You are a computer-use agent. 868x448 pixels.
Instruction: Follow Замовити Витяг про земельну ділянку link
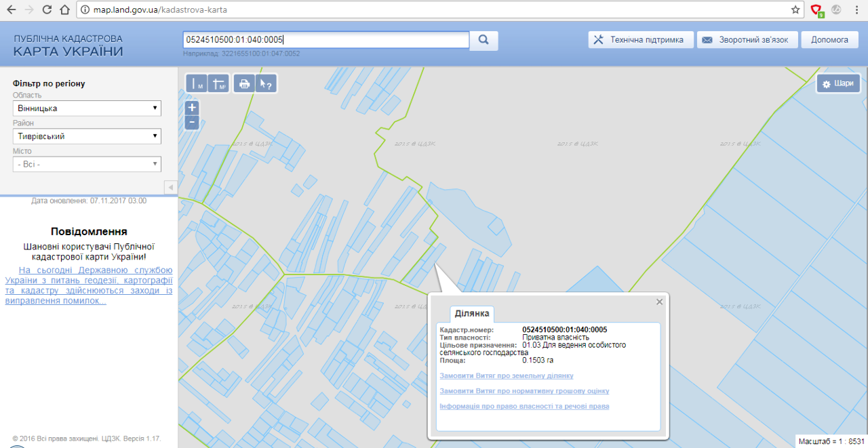click(x=507, y=375)
